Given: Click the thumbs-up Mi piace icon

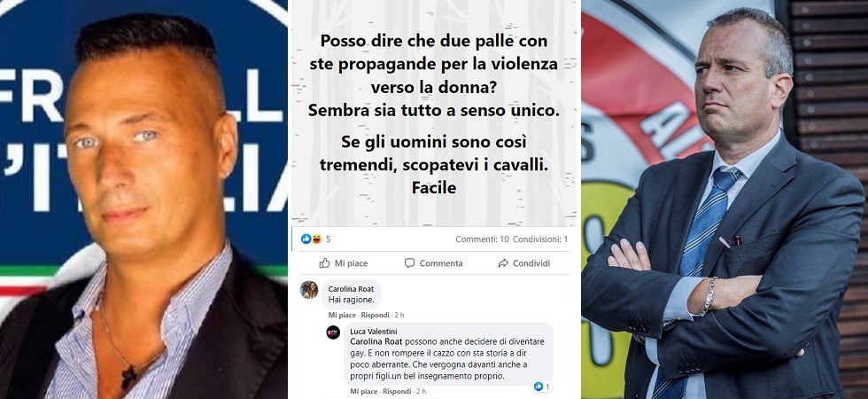Looking at the screenshot, I should click(324, 263).
